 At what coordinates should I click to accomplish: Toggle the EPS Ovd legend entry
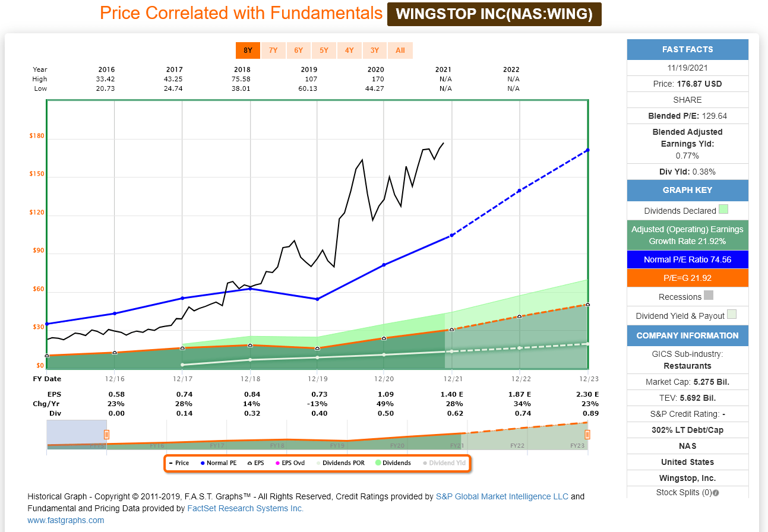289,463
